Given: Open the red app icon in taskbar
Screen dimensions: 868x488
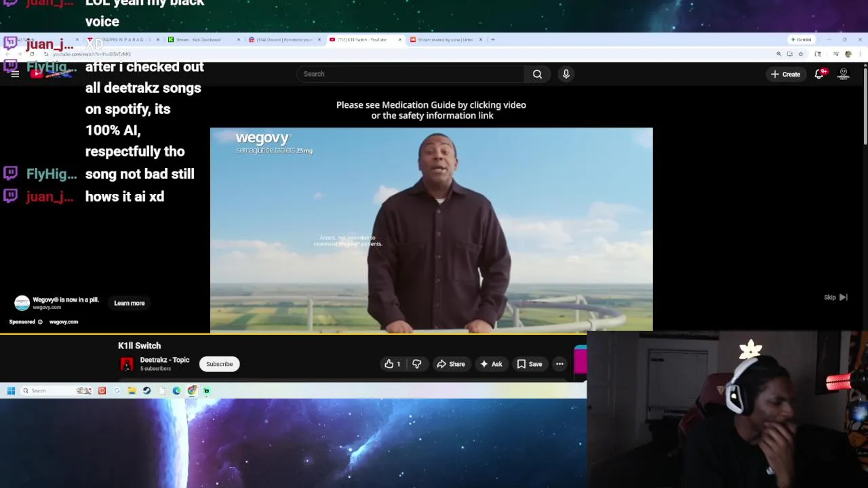Looking at the screenshot, I should 102,390.
